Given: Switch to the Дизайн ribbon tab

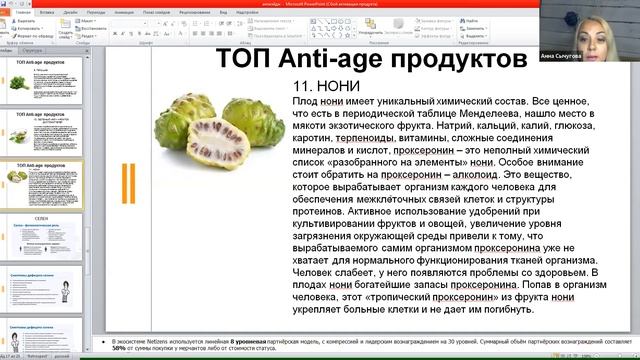Looking at the screenshot, I should 70,13.
